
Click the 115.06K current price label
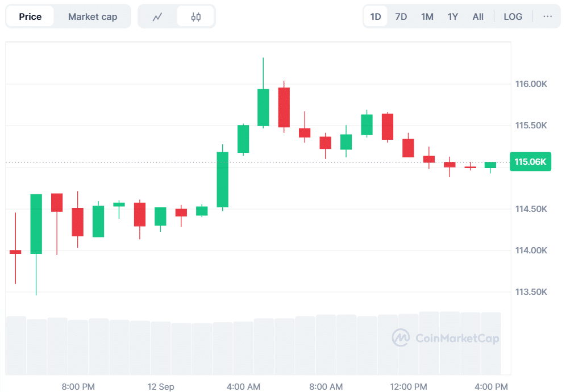pos(531,162)
